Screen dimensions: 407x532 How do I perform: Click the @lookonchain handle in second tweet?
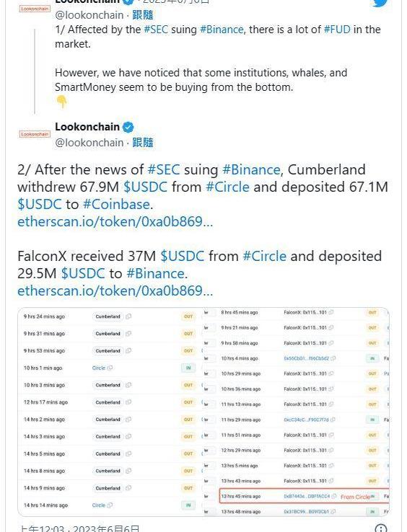click(x=89, y=143)
